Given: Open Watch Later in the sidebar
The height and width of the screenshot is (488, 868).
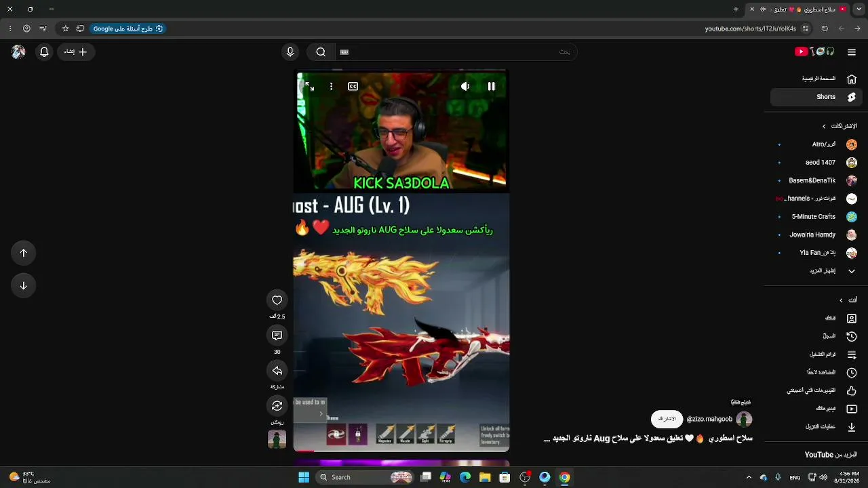Looking at the screenshot, I should coord(815,372).
